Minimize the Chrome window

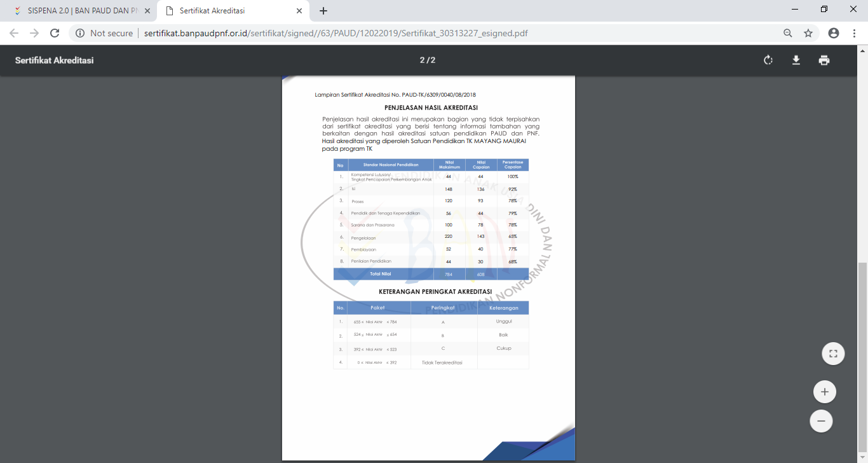tap(795, 10)
